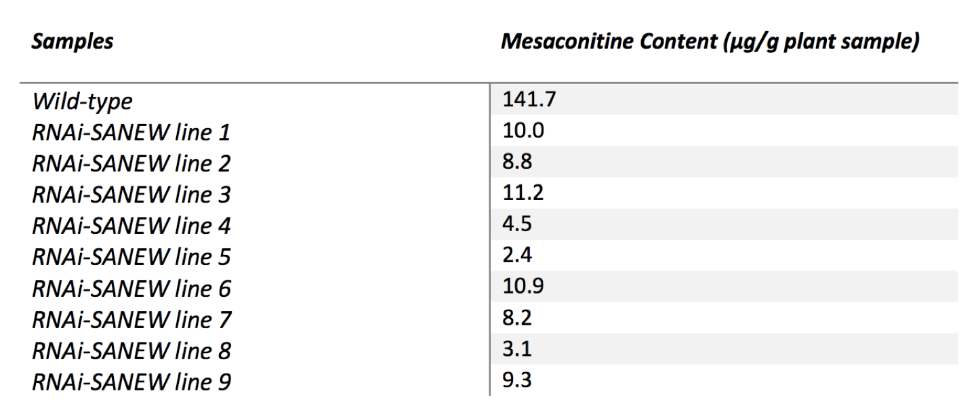Click the 11.2 value cell
This screenshot has width=980, height=408.
[724, 193]
